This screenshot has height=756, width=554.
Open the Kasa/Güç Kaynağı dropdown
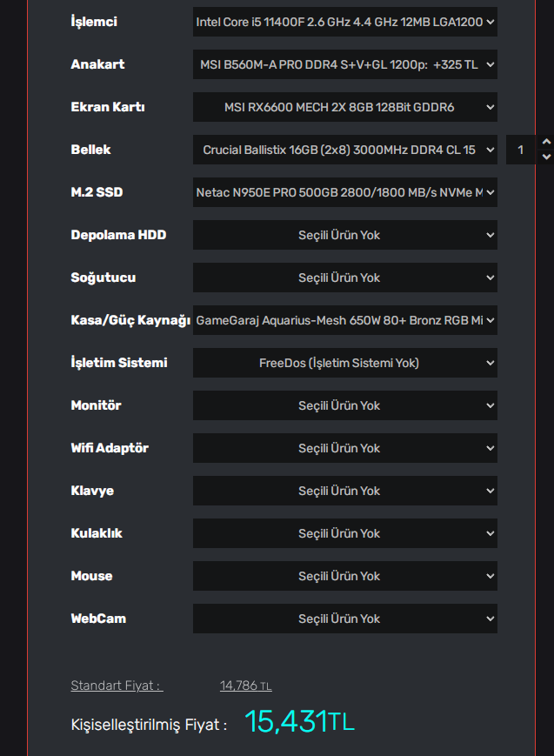click(x=344, y=320)
